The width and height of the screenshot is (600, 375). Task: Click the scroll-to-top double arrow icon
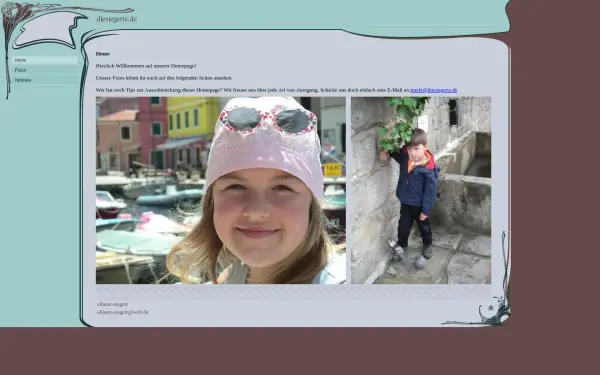click(491, 308)
